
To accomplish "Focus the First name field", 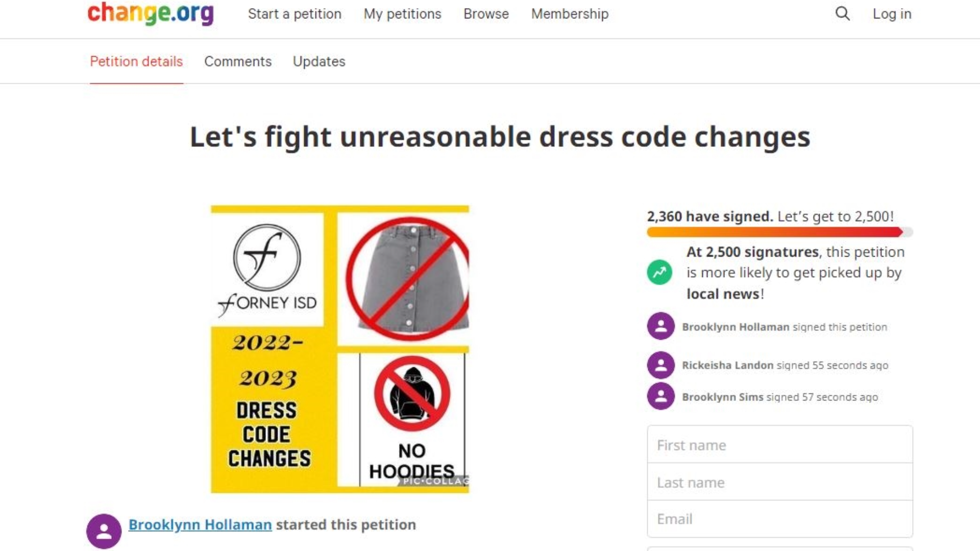I will (x=779, y=445).
